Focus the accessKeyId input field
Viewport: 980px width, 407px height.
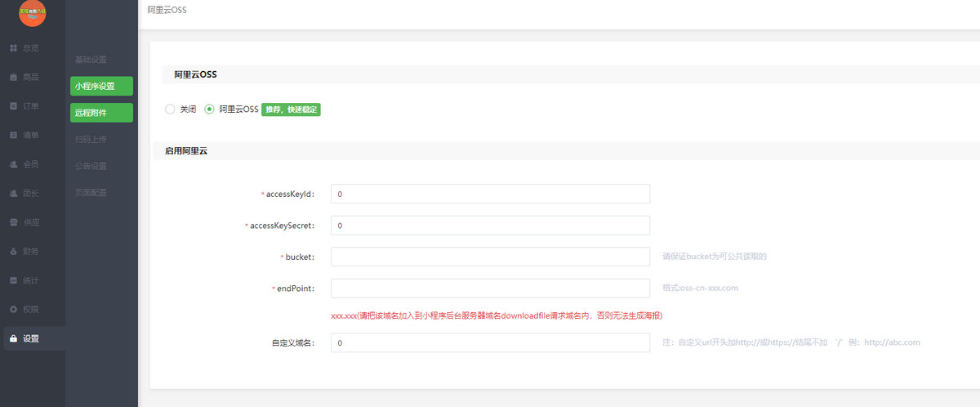coord(490,194)
